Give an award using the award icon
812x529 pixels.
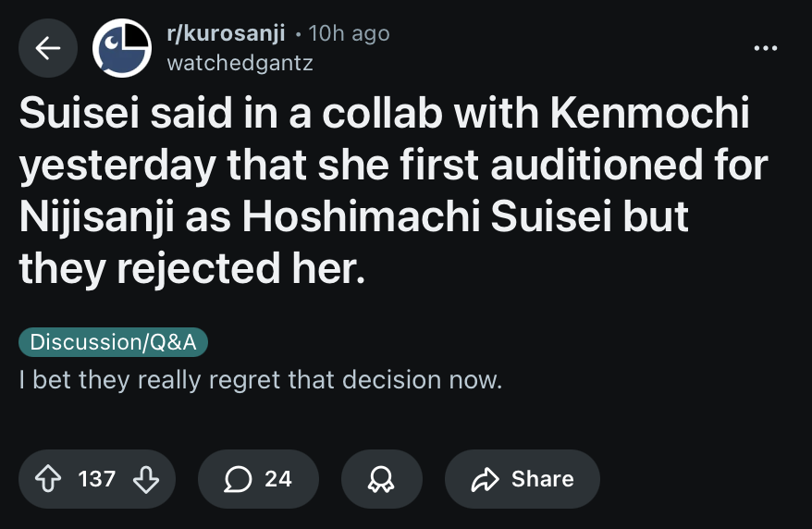tap(381, 478)
